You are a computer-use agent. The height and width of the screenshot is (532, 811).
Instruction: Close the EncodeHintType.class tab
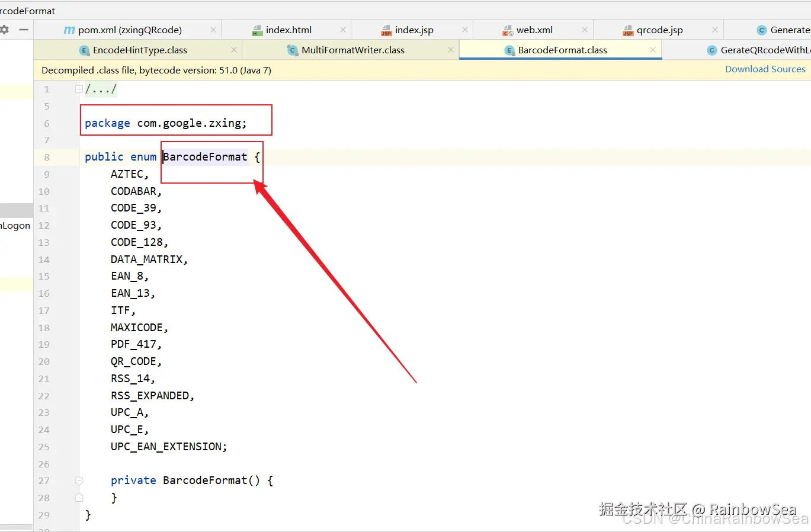[x=234, y=50]
